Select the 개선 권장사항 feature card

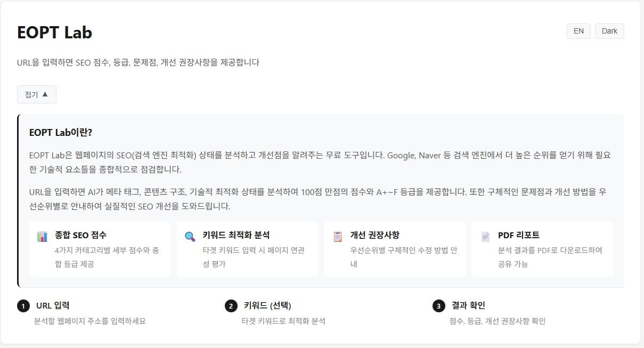tap(395, 249)
